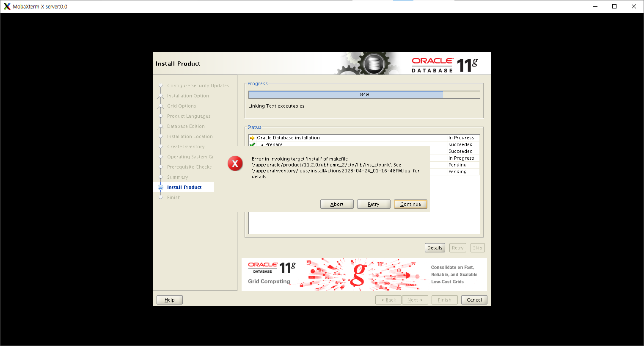Select Prerequisite Checks step
Image resolution: width=644 pixels, height=346 pixels.
[x=190, y=167]
